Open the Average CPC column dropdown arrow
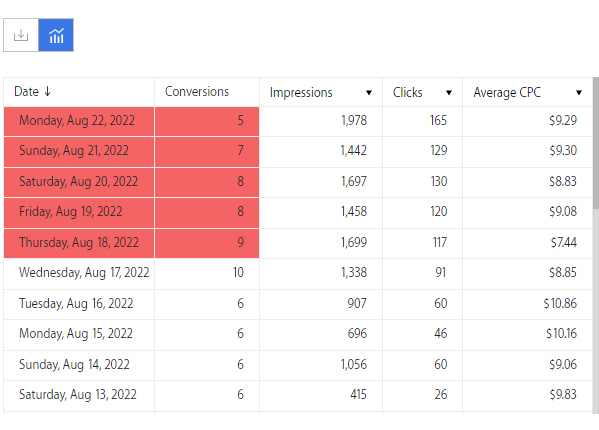The width and height of the screenshot is (599, 430). [579, 92]
